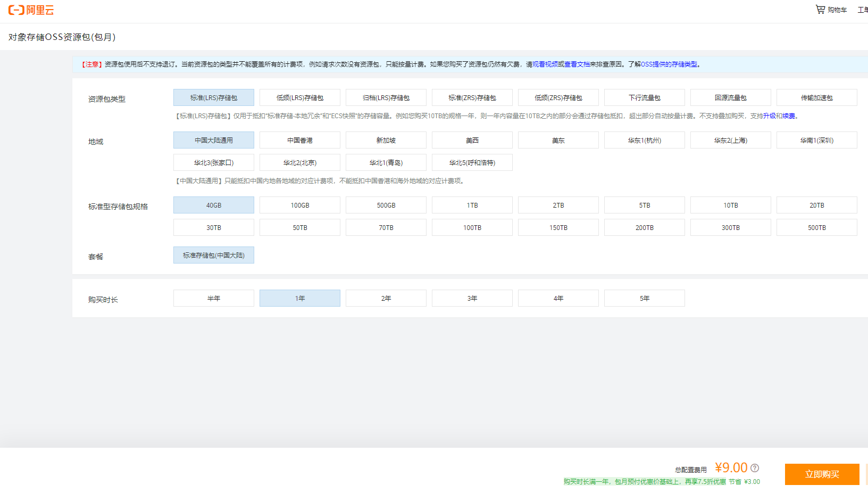
Task: Select 200TB storage spec
Action: point(645,227)
